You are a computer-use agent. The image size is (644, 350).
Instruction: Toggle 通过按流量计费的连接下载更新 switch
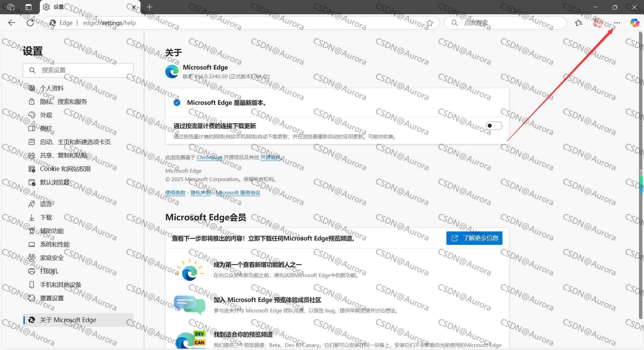[494, 126]
